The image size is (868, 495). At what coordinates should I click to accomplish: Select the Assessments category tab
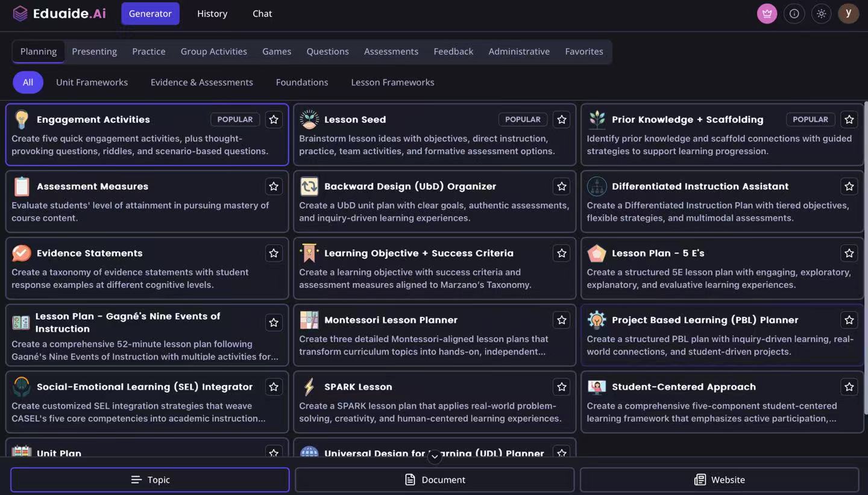[x=391, y=51]
